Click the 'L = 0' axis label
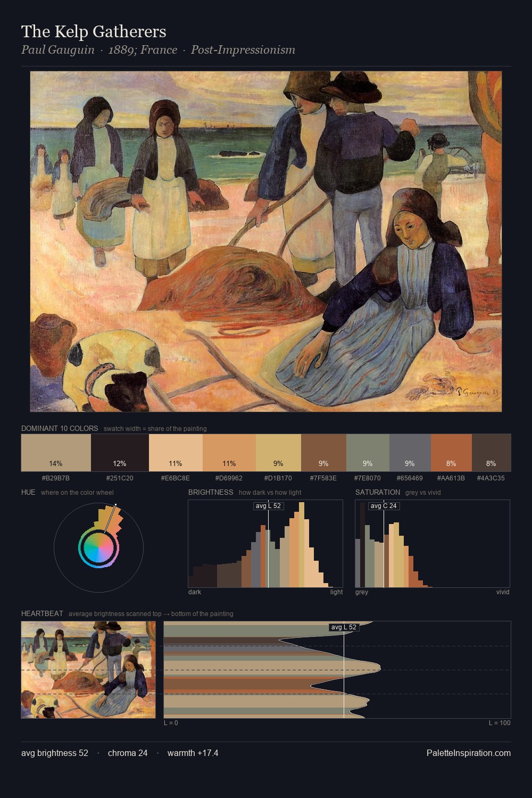Screen dimensions: 532x798 click(171, 723)
